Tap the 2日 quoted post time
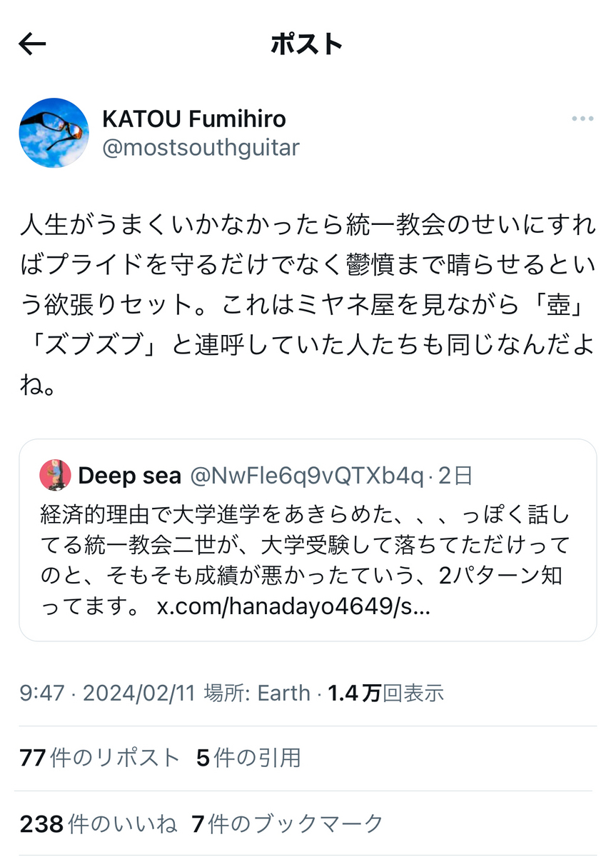The width and height of the screenshot is (616, 857). pyautogui.click(x=456, y=476)
